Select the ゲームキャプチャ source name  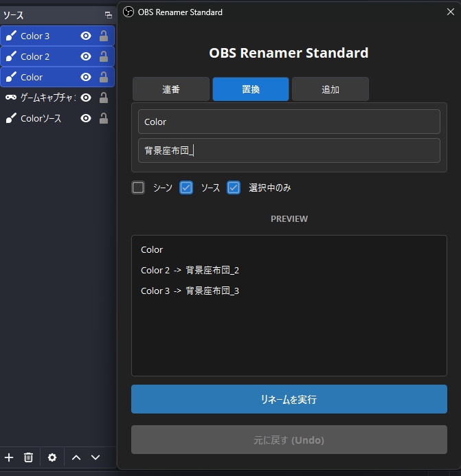(47, 98)
